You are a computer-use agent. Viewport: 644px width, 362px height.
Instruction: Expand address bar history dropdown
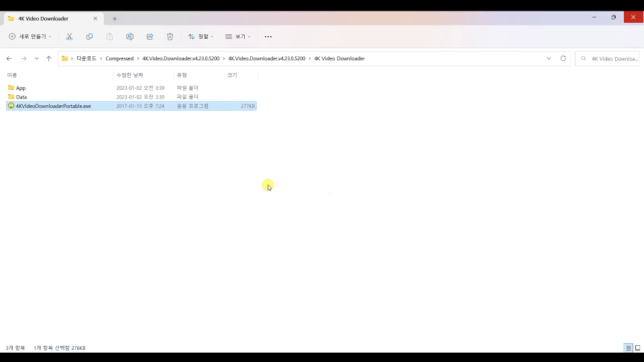(x=549, y=58)
